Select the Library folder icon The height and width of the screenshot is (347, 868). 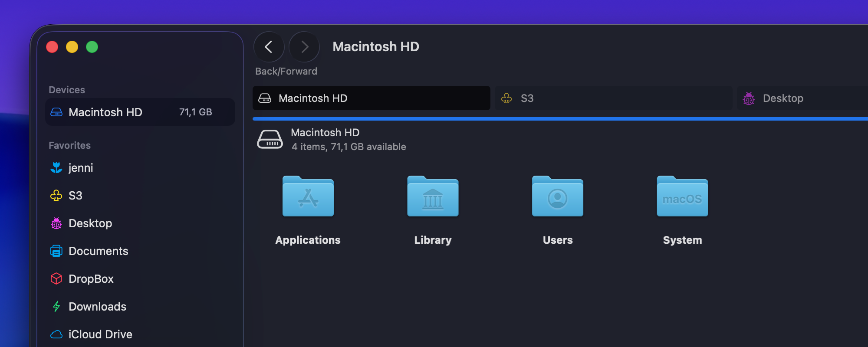pyautogui.click(x=433, y=196)
